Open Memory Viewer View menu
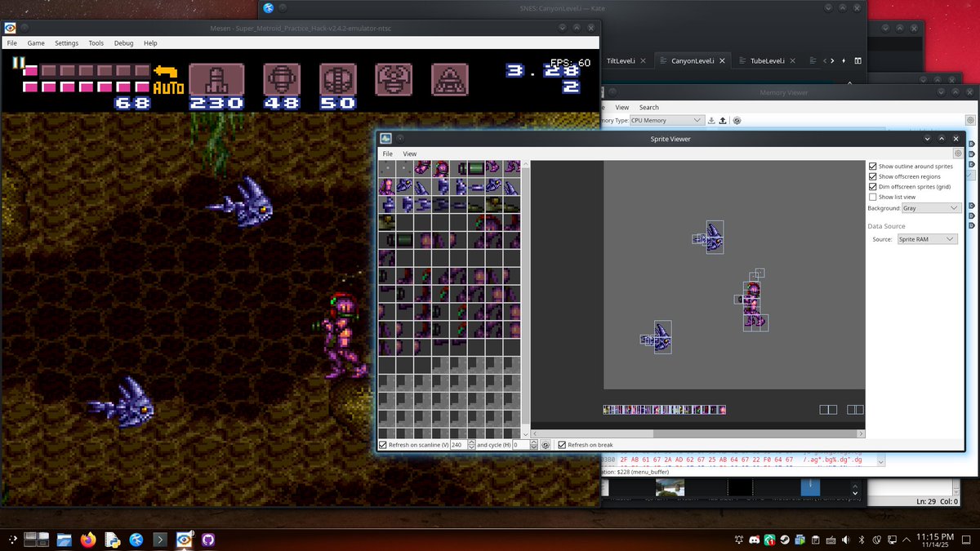 tap(622, 107)
